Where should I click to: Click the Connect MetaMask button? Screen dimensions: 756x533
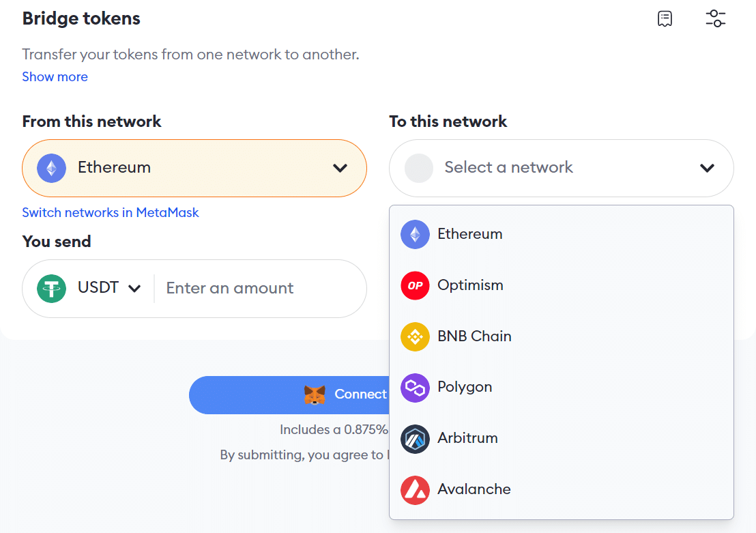pyautogui.click(x=289, y=395)
